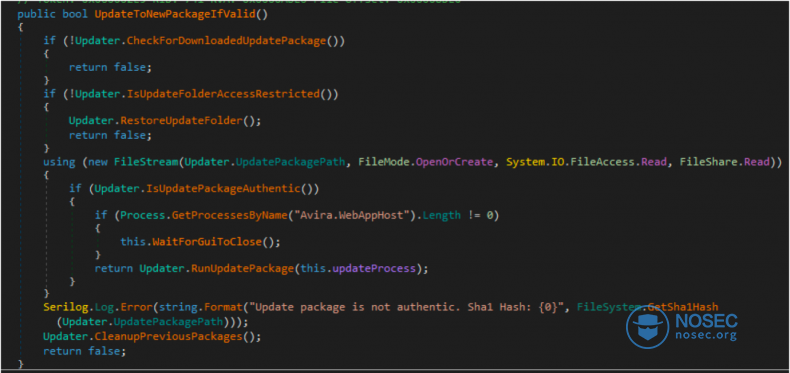Viewport: 790px width, 373px height.
Task: Click the GetSha1Hash method call
Action: tap(683, 307)
